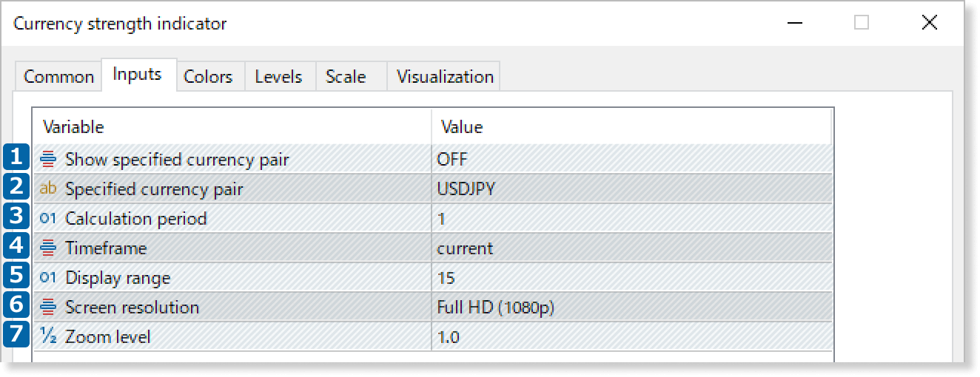
Task: Click the ab string icon beside Specified currency pair
Action: (x=48, y=188)
